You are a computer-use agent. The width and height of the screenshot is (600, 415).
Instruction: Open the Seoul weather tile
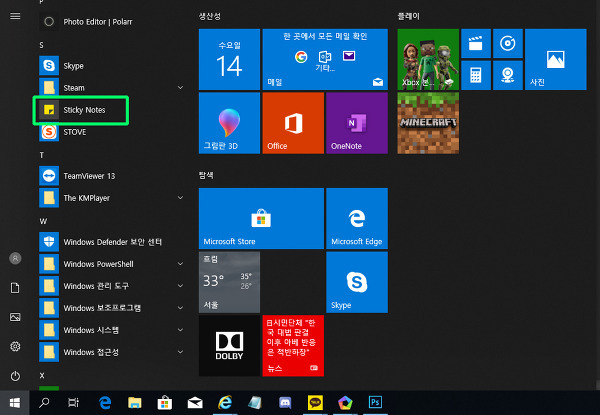(229, 282)
